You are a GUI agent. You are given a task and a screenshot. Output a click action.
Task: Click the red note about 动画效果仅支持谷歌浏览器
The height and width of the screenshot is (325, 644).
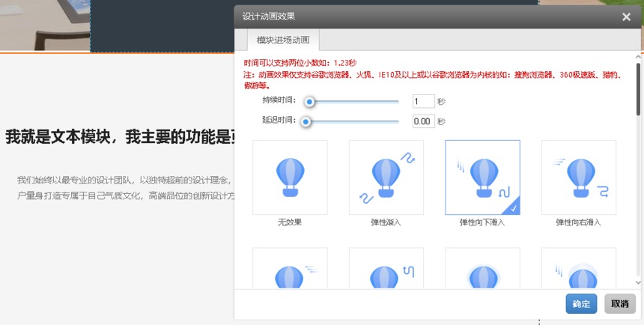click(x=434, y=81)
